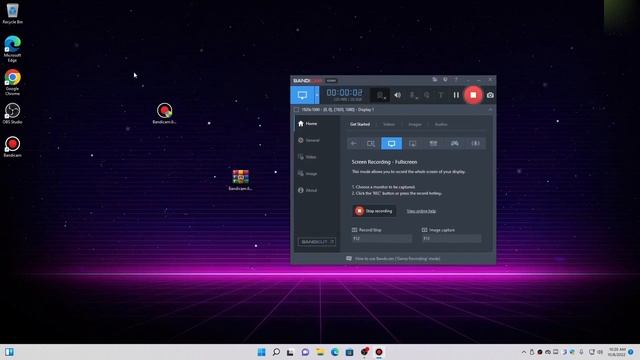Open File Explorer from the taskbar
The height and width of the screenshot is (360, 640).
[x=320, y=352]
